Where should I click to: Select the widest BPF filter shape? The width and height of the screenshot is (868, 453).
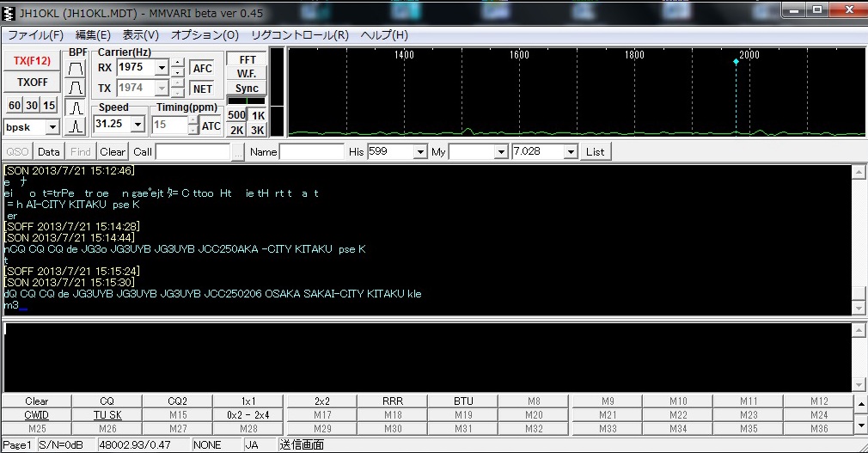[x=77, y=67]
